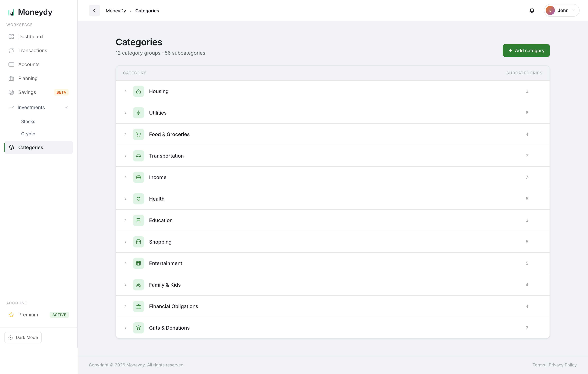588x374 pixels.
Task: Click the Housing home icon
Action: coord(139,91)
